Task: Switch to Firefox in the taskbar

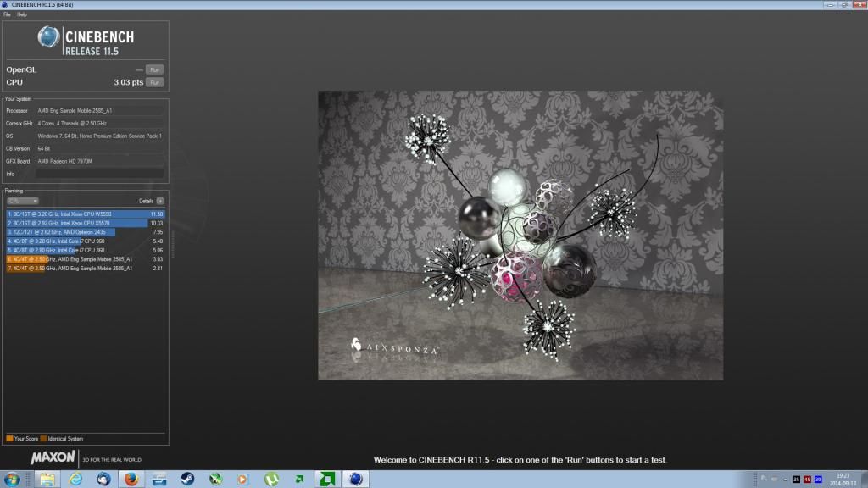Action: [131, 480]
